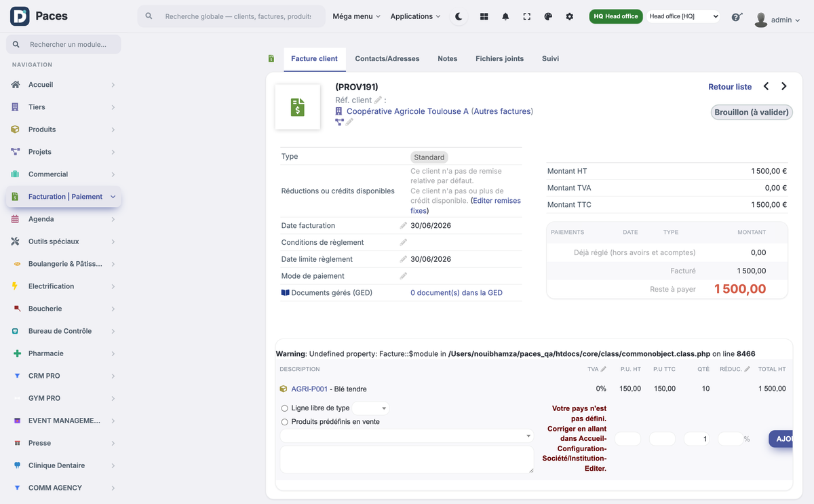Image resolution: width=814 pixels, height=504 pixels.
Task: Open the Méga menu dropdown
Action: (x=356, y=16)
